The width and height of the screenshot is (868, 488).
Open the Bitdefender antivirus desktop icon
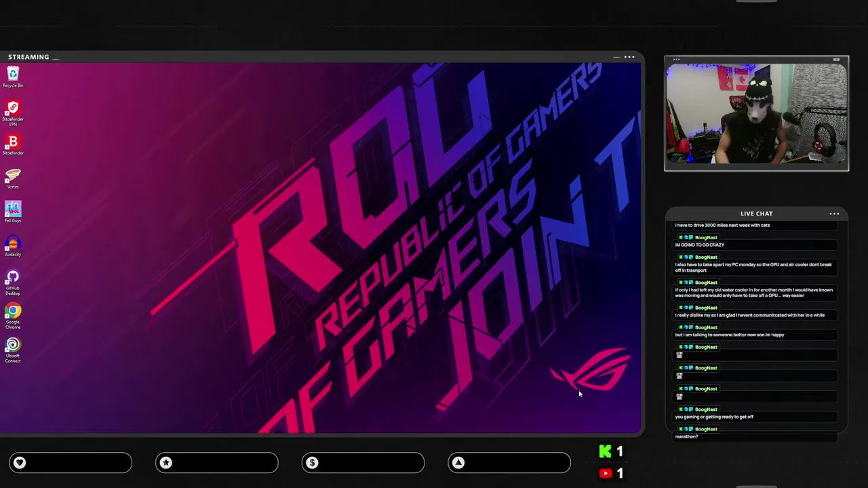tap(13, 144)
